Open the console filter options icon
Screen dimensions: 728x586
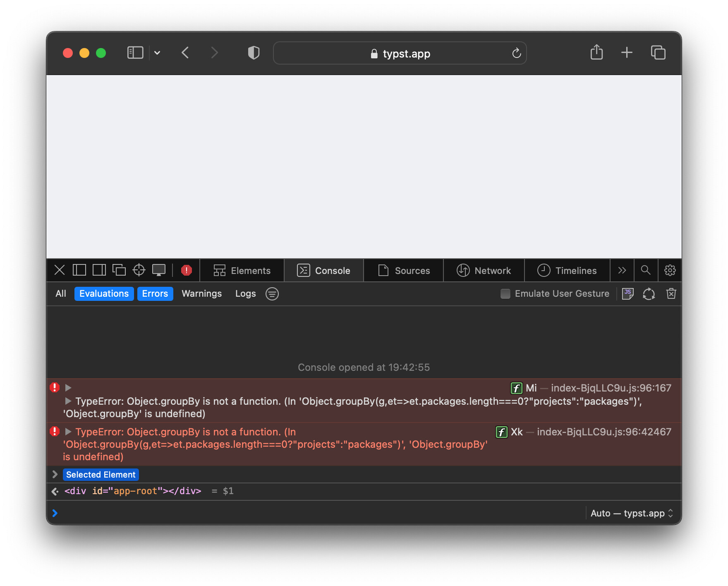272,294
